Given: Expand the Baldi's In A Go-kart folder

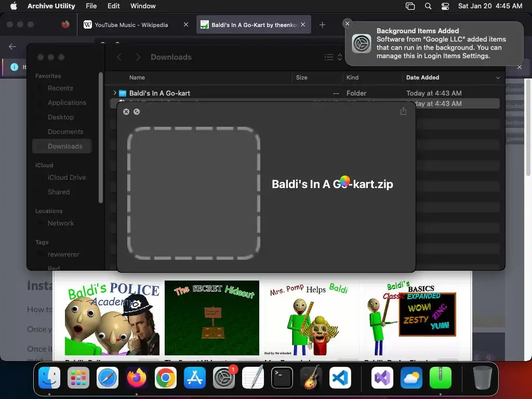Looking at the screenshot, I should [x=115, y=92].
